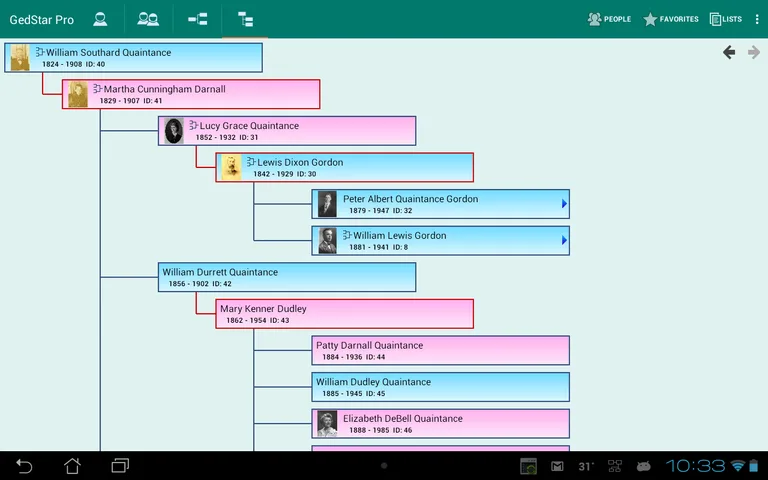Click ancestor icon beside Lewis Dixon Gordon
768x480 pixels.
[x=251, y=162]
